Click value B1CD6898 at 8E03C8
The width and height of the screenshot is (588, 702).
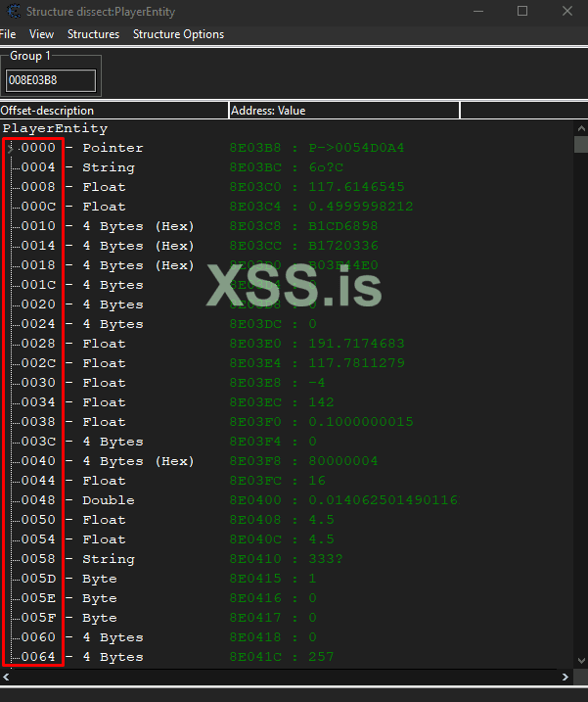tap(343, 226)
